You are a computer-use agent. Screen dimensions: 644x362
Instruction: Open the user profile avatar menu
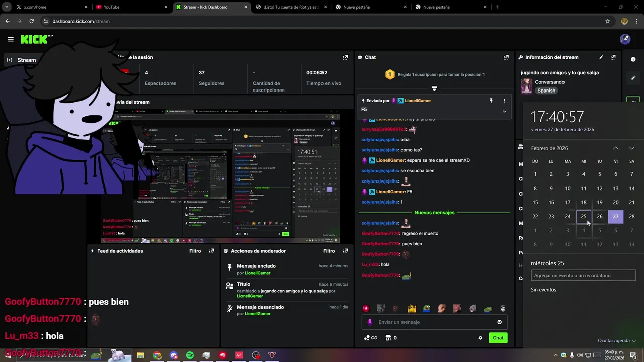[x=625, y=39]
